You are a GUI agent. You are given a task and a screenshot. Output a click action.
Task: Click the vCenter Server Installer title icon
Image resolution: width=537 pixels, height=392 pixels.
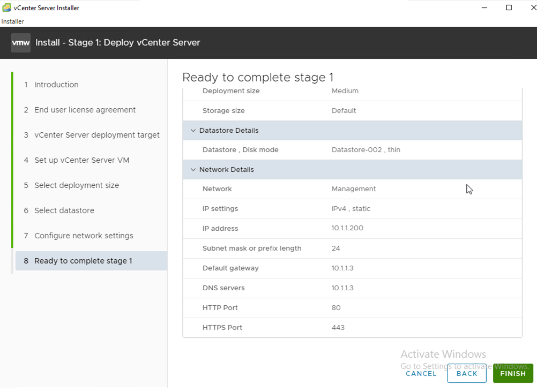point(7,7)
